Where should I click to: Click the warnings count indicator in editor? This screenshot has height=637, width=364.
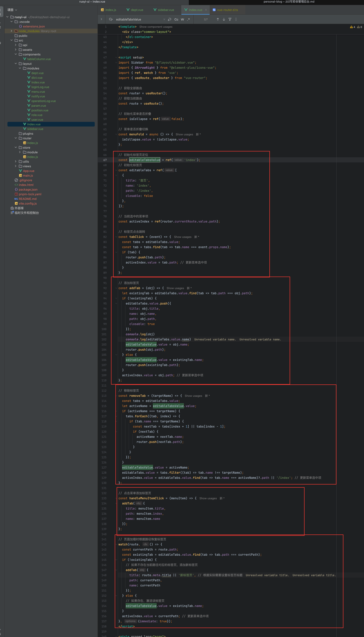[353, 27]
